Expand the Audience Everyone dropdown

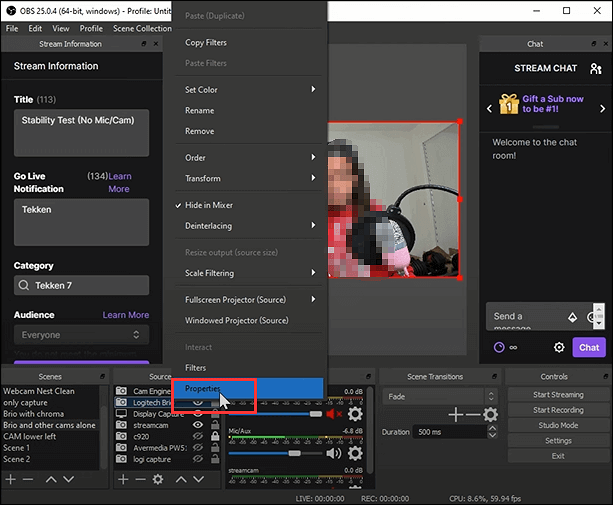[x=81, y=335]
